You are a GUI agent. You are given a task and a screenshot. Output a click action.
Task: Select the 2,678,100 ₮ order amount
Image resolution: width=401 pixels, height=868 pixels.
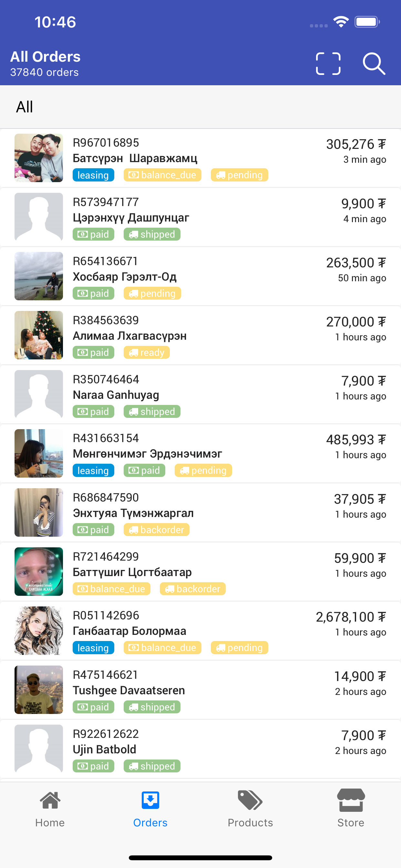(x=350, y=617)
